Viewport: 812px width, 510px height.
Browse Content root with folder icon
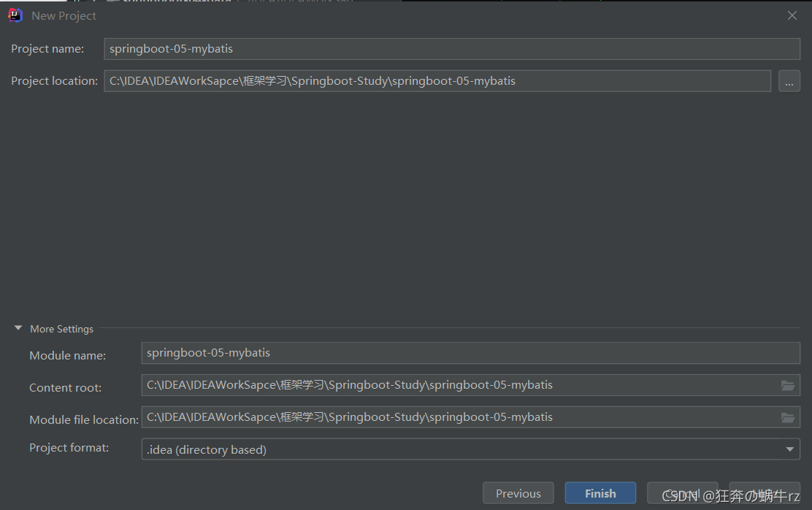click(788, 385)
